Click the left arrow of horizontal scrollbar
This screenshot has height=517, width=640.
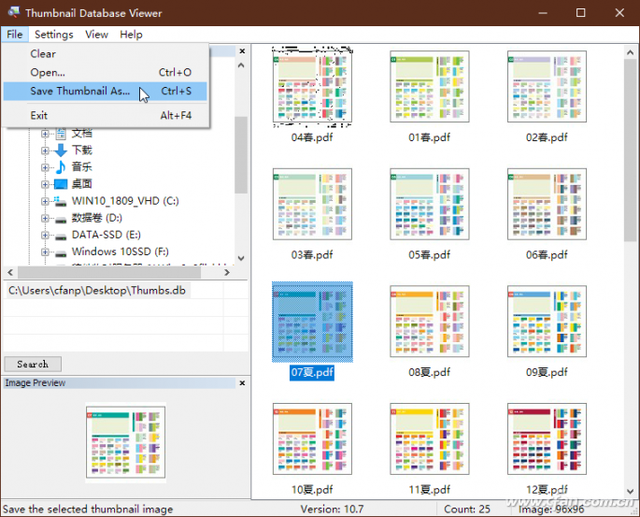point(10,272)
